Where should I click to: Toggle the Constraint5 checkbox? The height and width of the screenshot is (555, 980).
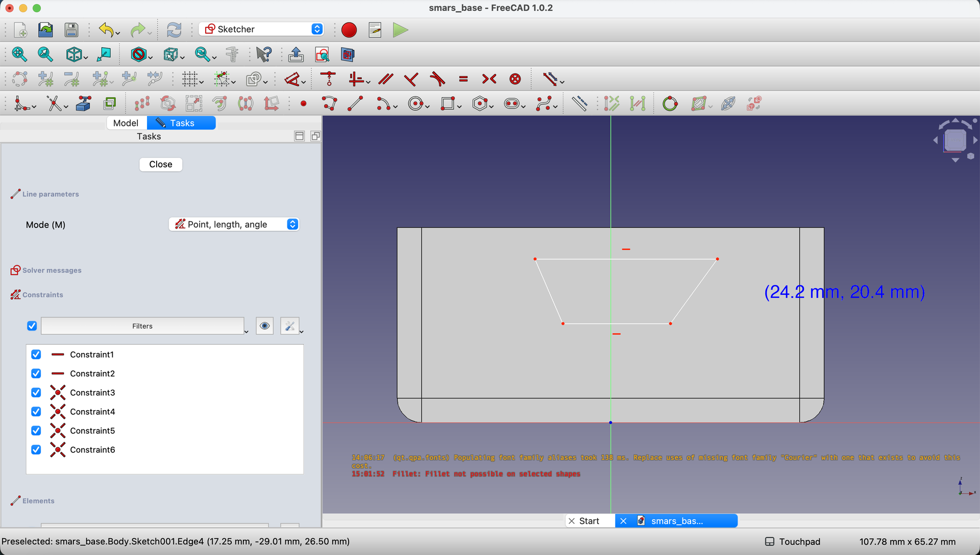pos(36,431)
